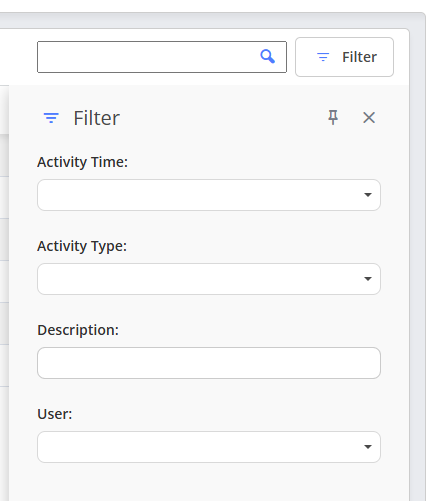Image resolution: width=429 pixels, height=501 pixels.
Task: Click the filter icon inside the top Filter button
Action: tap(323, 57)
